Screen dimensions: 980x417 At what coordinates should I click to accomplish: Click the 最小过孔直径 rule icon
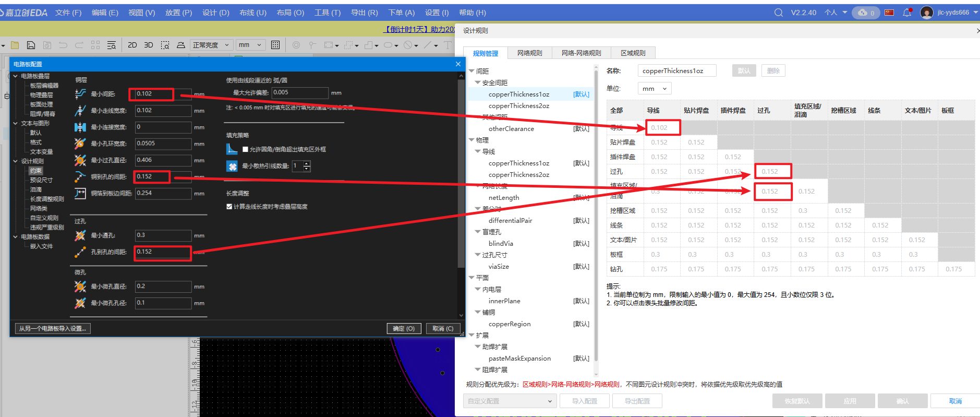(80, 160)
